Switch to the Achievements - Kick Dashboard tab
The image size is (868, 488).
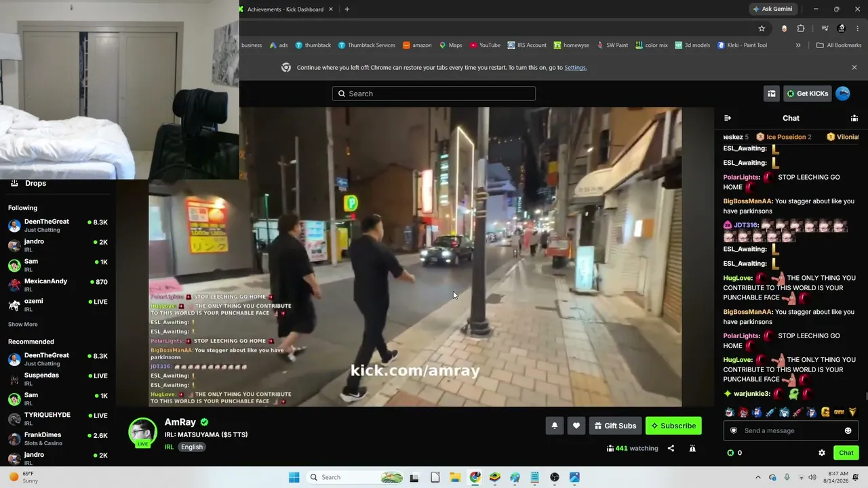(285, 9)
